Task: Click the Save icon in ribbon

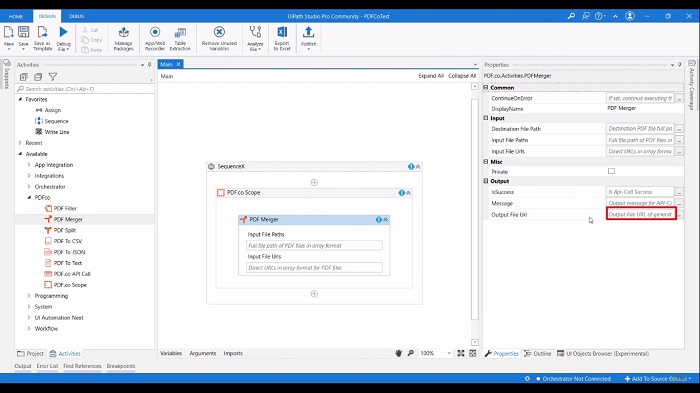Action: pyautogui.click(x=23, y=32)
